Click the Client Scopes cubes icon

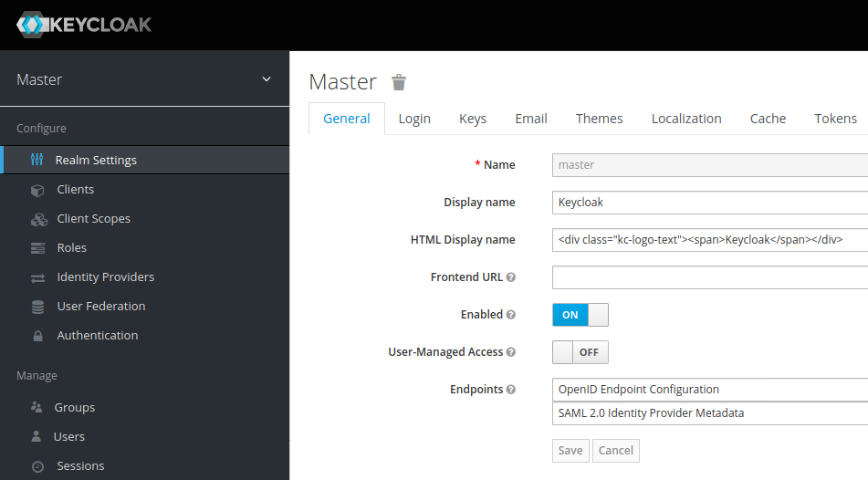[38, 219]
